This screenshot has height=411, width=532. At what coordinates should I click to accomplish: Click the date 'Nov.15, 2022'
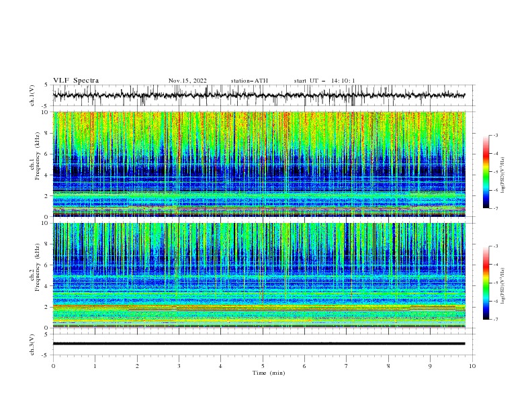coord(187,81)
